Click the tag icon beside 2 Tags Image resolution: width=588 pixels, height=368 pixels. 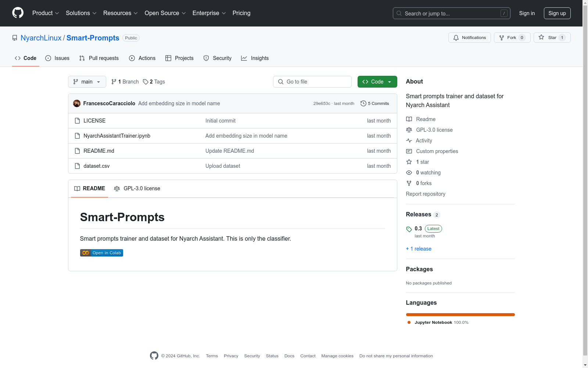tap(146, 82)
